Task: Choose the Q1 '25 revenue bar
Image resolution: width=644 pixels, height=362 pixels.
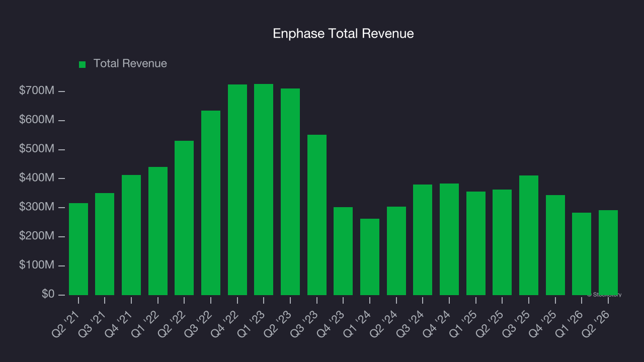Action: pos(476,243)
